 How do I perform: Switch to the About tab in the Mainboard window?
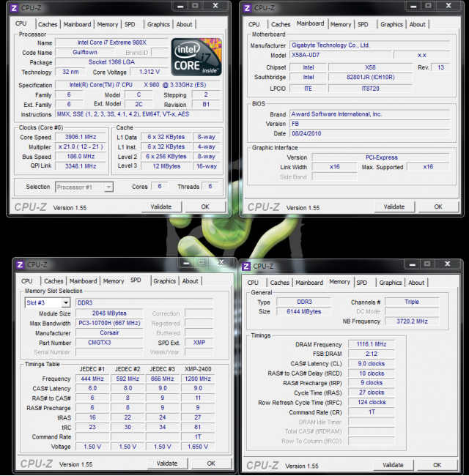(x=418, y=24)
